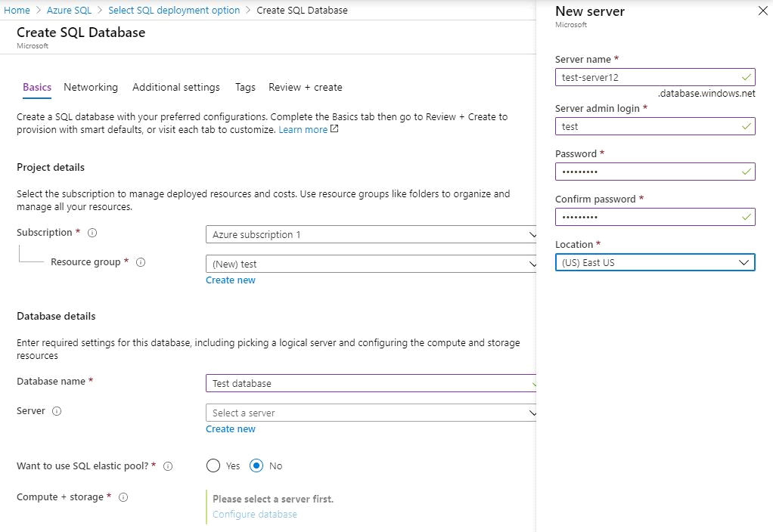This screenshot has height=532, width=773.
Task: Click info icon beside Compute + storage
Action: click(123, 497)
